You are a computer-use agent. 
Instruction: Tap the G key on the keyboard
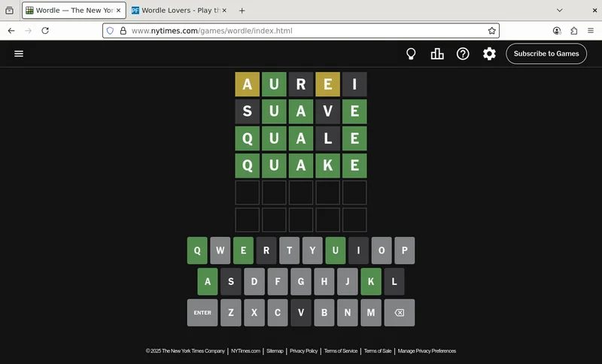[x=301, y=281]
